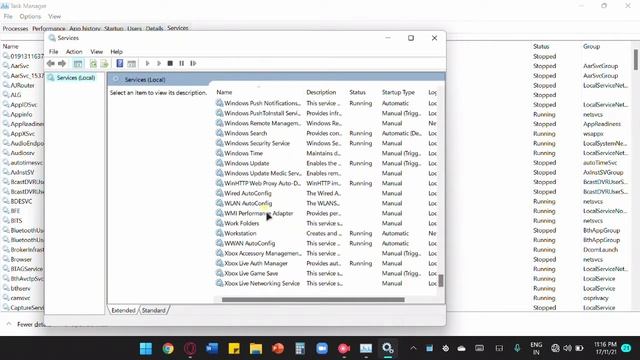Screen dimensions: 640x360
Task: Sort by Group column in Task Manager
Action: [x=591, y=47]
